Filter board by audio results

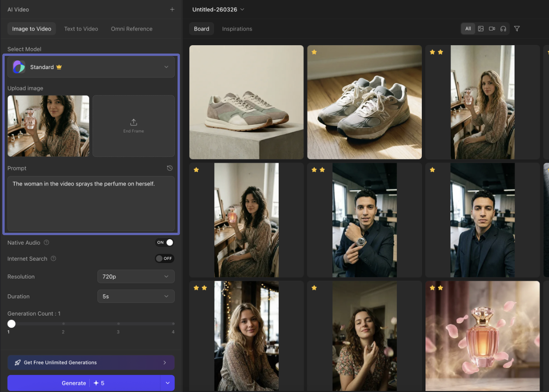click(503, 28)
